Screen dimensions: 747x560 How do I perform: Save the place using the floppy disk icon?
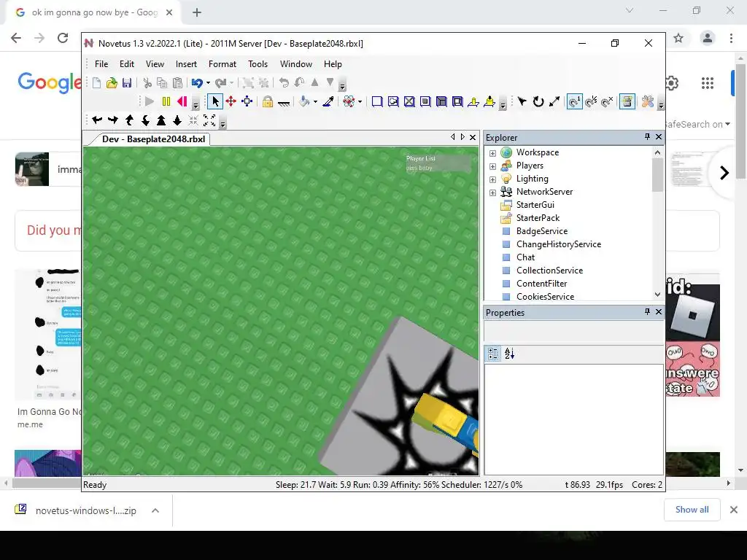point(127,83)
